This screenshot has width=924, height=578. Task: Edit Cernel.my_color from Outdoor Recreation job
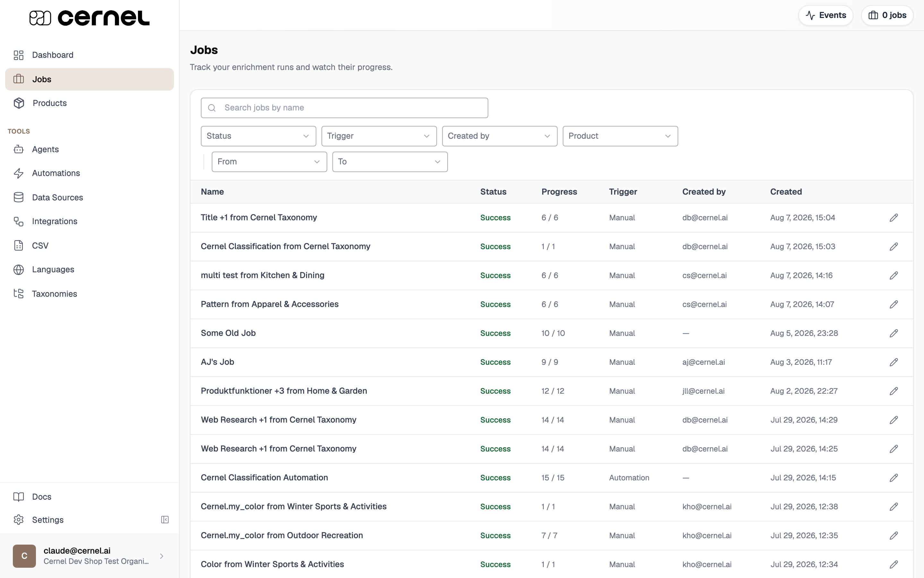(x=894, y=536)
